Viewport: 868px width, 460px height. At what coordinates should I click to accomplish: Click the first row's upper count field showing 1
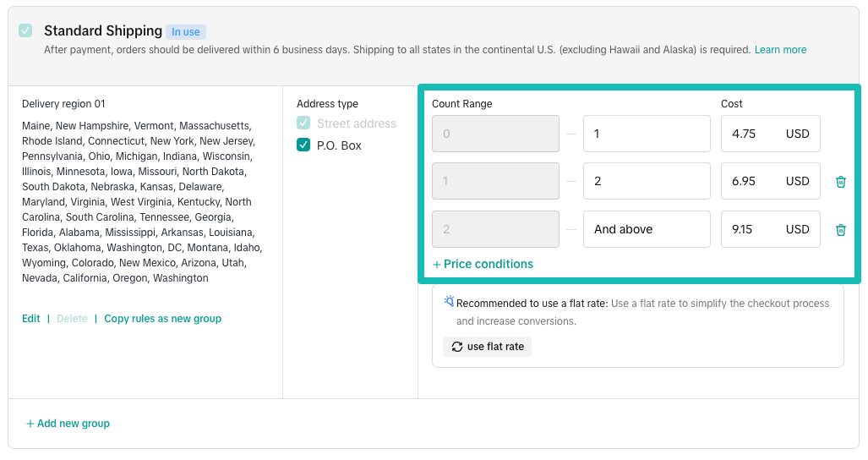pyautogui.click(x=646, y=134)
